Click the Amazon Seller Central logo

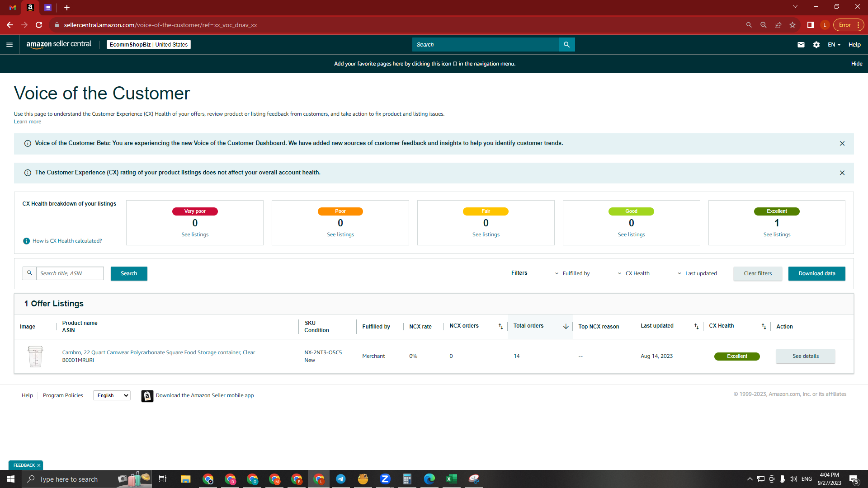[x=59, y=44]
